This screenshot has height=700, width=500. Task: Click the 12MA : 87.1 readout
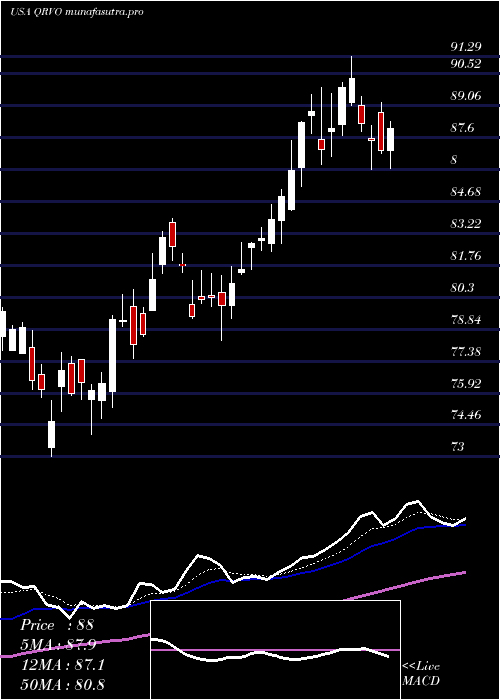point(63,665)
